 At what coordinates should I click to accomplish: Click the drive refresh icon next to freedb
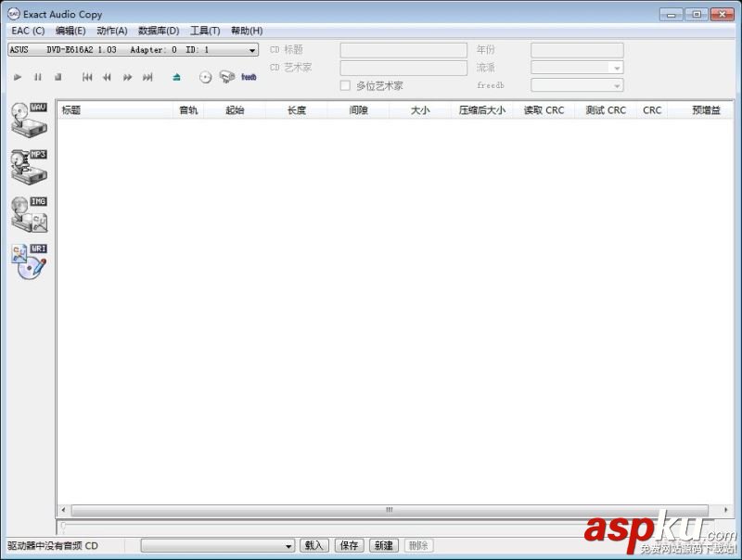[225, 78]
